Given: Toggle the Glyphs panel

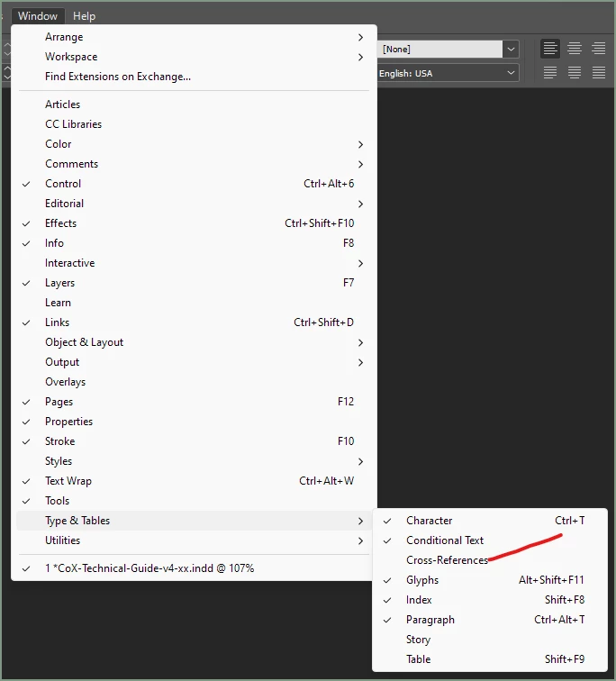Looking at the screenshot, I should tap(490, 580).
